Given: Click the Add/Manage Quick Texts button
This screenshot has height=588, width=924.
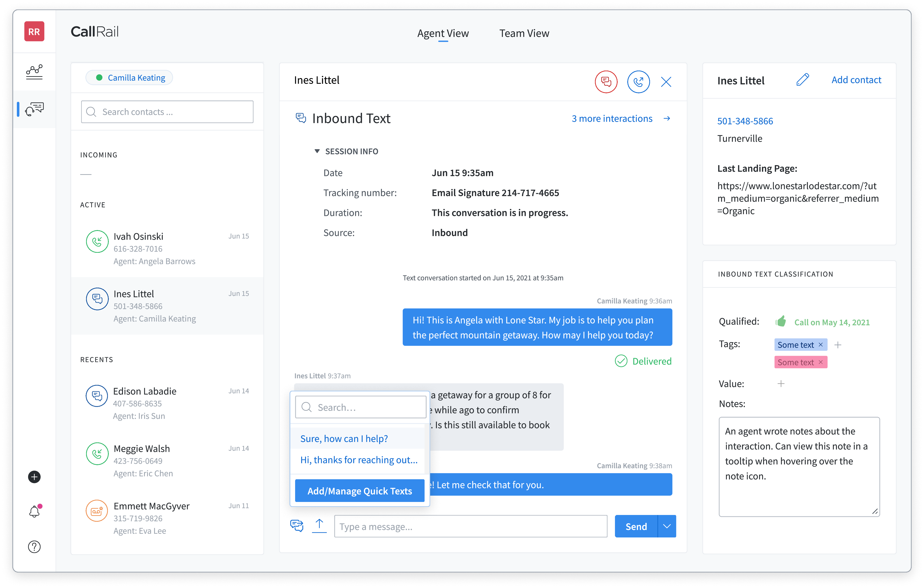Looking at the screenshot, I should click(x=359, y=490).
